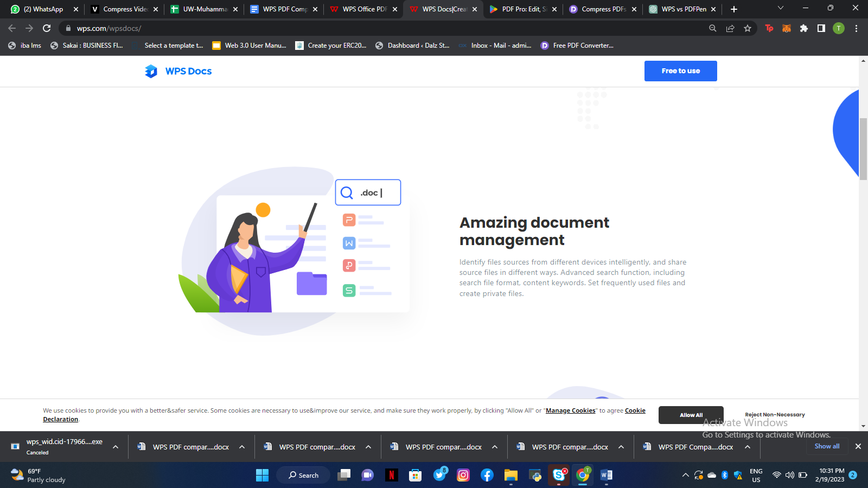Click the page vertical scrollbar thumb
The image size is (868, 488).
[863, 148]
